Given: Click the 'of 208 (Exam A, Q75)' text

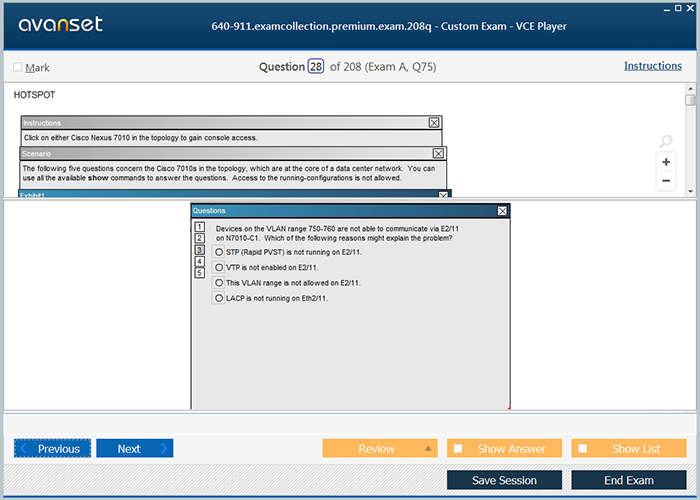Looking at the screenshot, I should tap(383, 67).
